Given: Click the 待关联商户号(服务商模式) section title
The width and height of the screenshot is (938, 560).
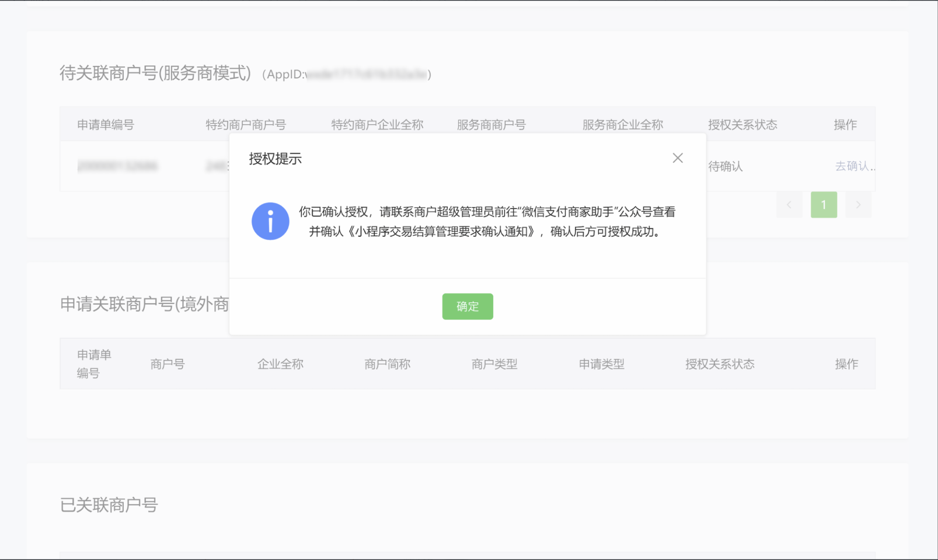Looking at the screenshot, I should point(155,73).
